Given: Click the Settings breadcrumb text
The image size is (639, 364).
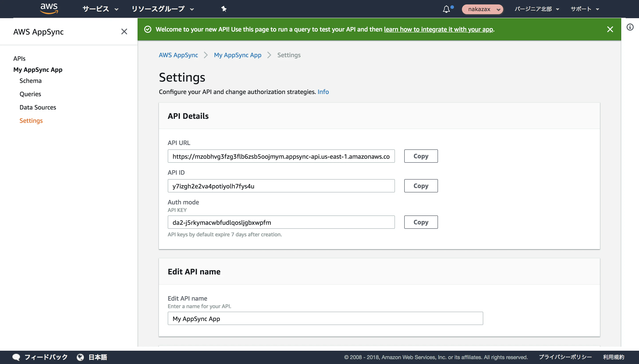Looking at the screenshot, I should coord(289,55).
